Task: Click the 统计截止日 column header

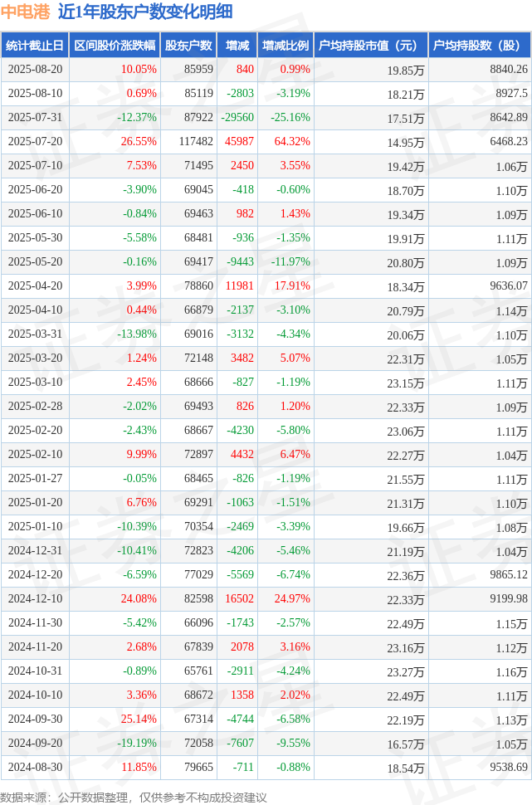Action: 35,46
